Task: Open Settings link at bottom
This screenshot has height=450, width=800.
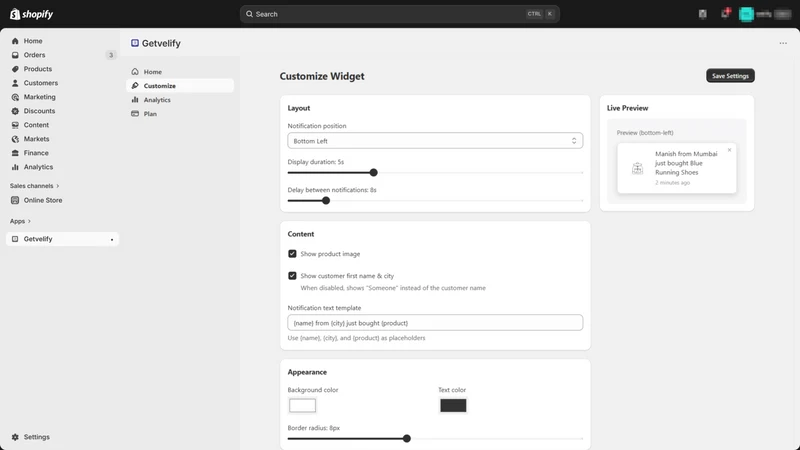Action: [37, 437]
